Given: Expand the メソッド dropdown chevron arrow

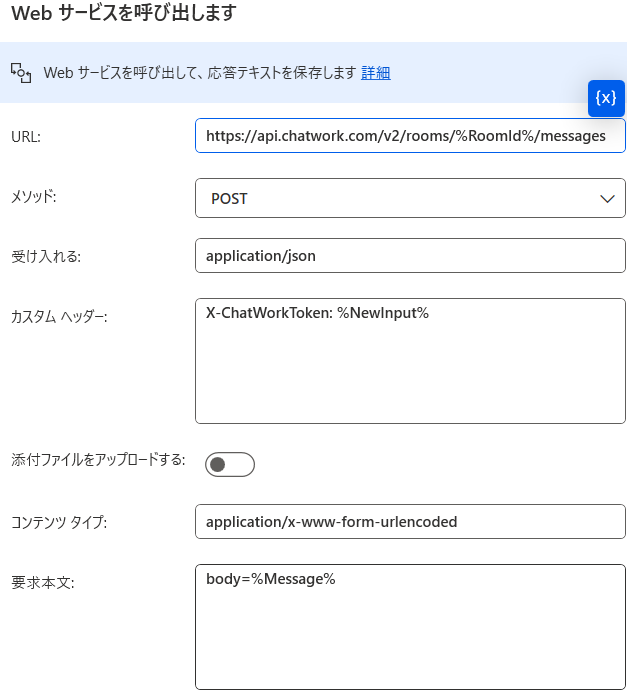Looking at the screenshot, I should 607,198.
